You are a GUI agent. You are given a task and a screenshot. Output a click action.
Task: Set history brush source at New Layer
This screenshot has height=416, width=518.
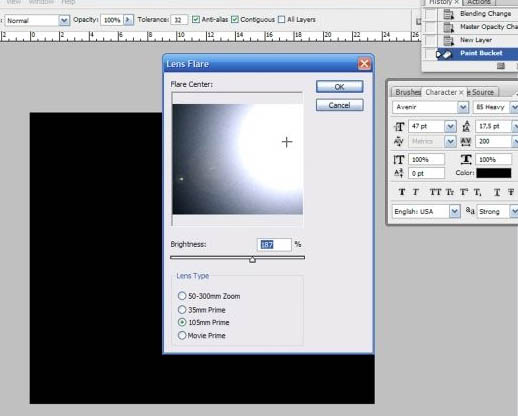(431, 40)
